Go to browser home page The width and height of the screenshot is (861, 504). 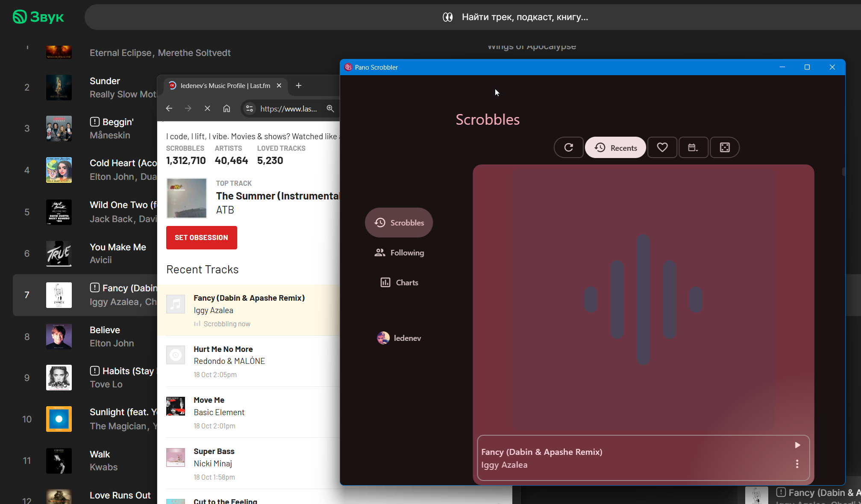(226, 108)
